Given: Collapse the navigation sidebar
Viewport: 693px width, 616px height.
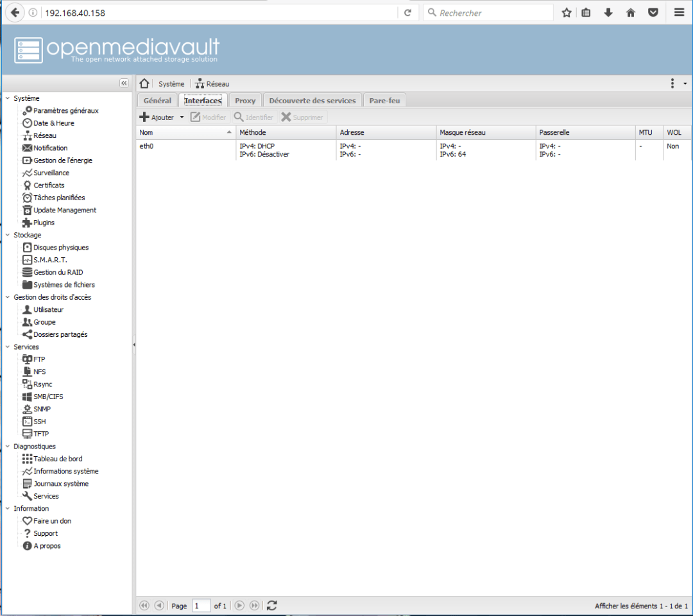Looking at the screenshot, I should (124, 83).
